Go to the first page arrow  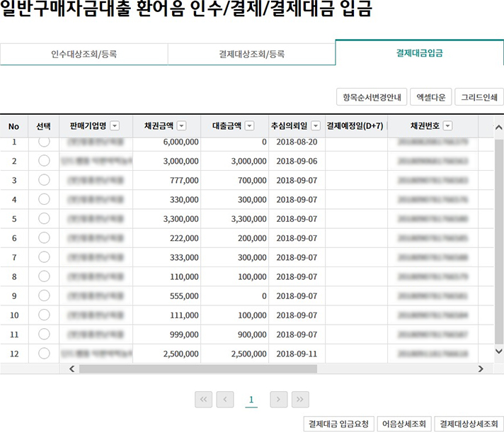tap(204, 400)
